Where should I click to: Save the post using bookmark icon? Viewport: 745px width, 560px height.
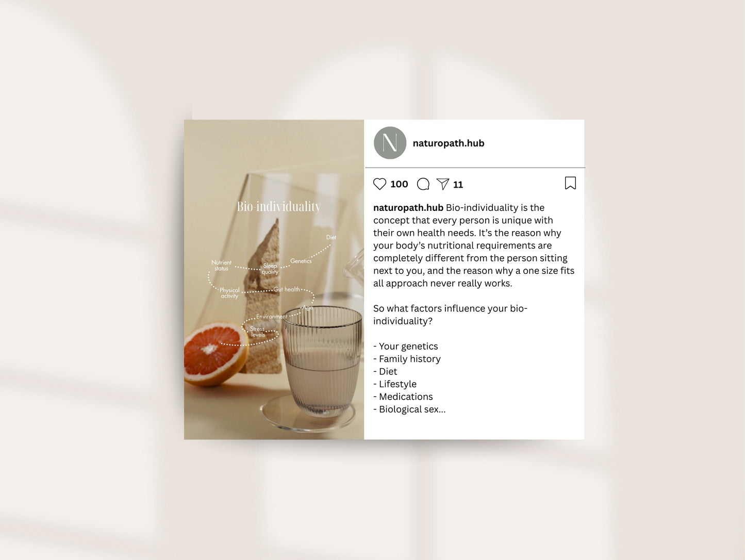point(570,183)
